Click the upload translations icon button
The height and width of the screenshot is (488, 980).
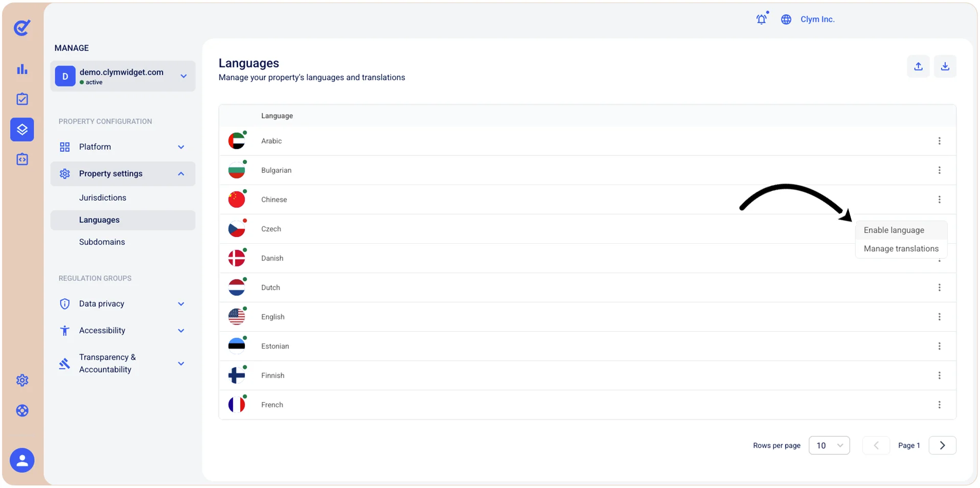coord(918,66)
